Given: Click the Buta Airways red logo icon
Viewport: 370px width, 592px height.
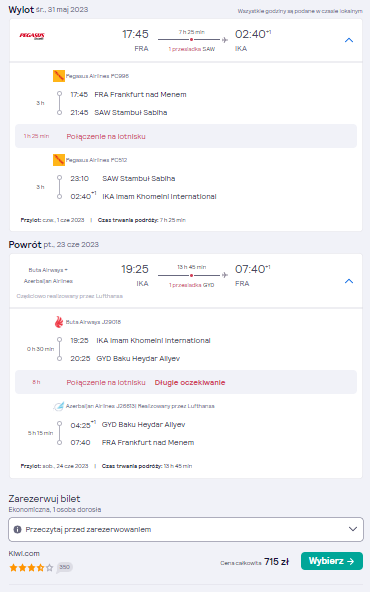Looking at the screenshot, I should [x=59, y=322].
